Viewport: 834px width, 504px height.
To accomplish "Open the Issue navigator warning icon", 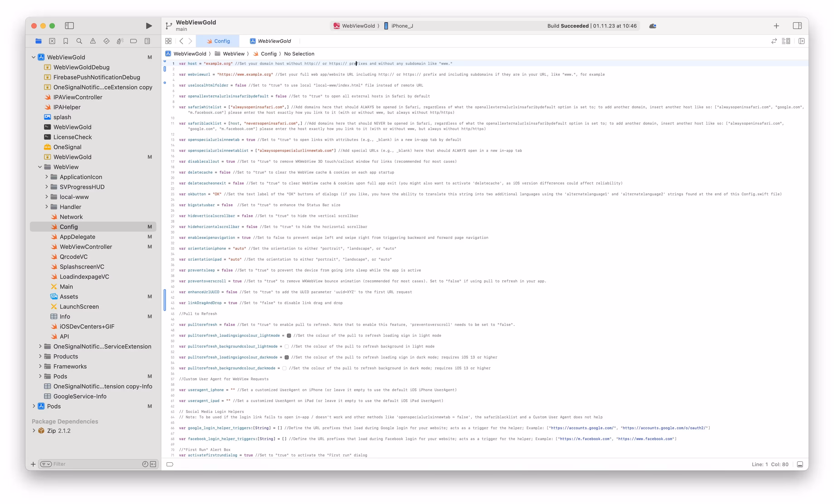I will tap(93, 41).
